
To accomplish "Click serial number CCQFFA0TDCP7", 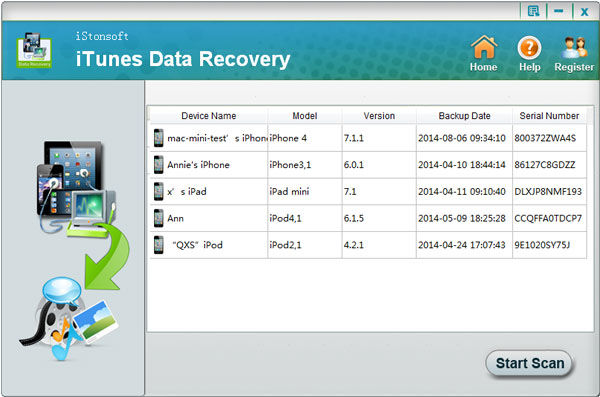I will 548,219.
